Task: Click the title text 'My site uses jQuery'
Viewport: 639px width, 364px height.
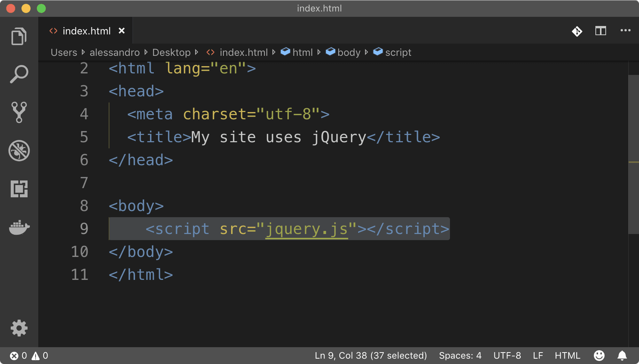Action: (279, 137)
